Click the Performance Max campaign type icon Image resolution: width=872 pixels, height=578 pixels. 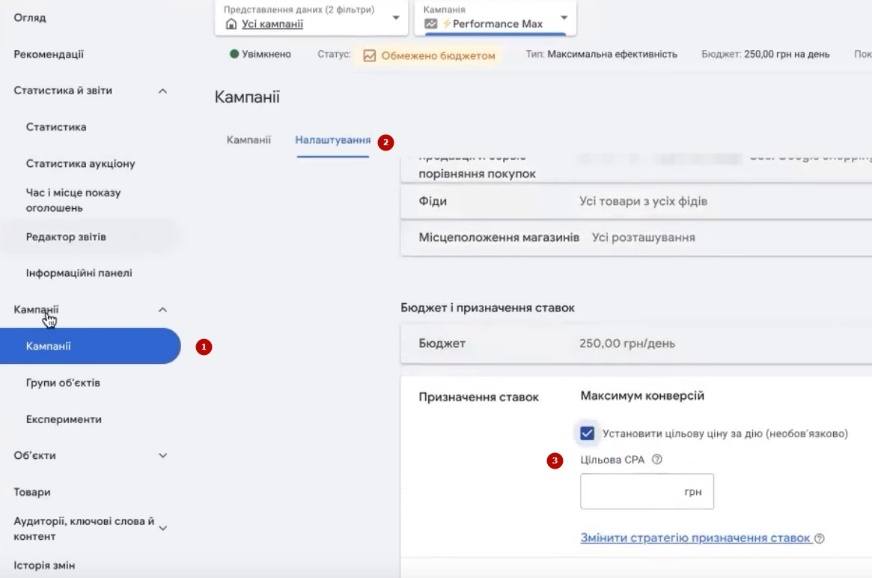[431, 23]
